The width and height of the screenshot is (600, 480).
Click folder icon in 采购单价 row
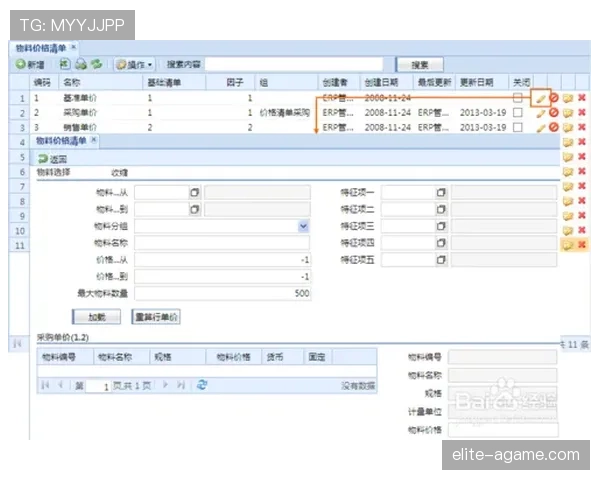coord(568,113)
